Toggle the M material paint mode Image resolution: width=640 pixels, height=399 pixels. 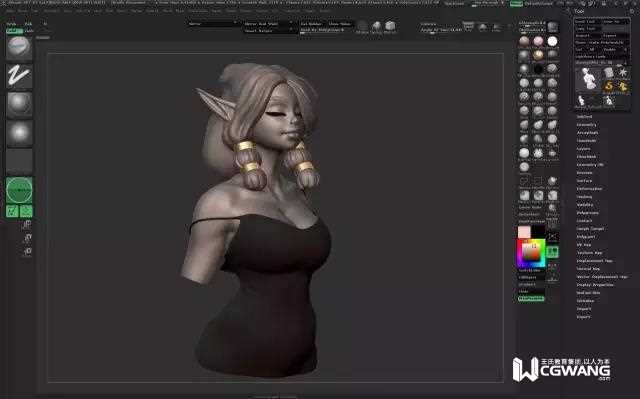[45, 24]
